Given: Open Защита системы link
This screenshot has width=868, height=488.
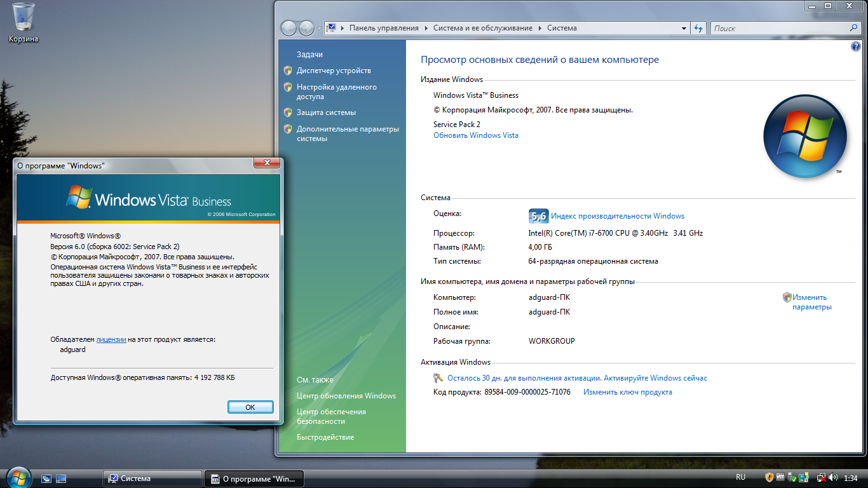Looking at the screenshot, I should (326, 112).
